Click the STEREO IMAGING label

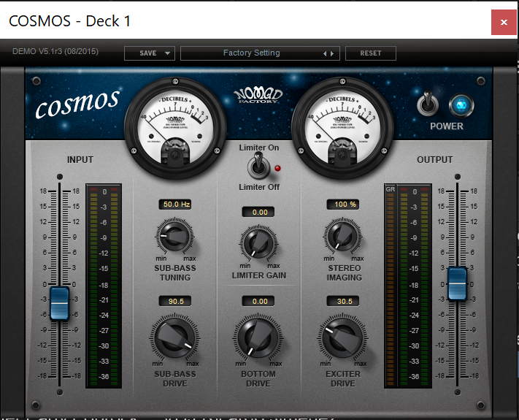tap(345, 272)
